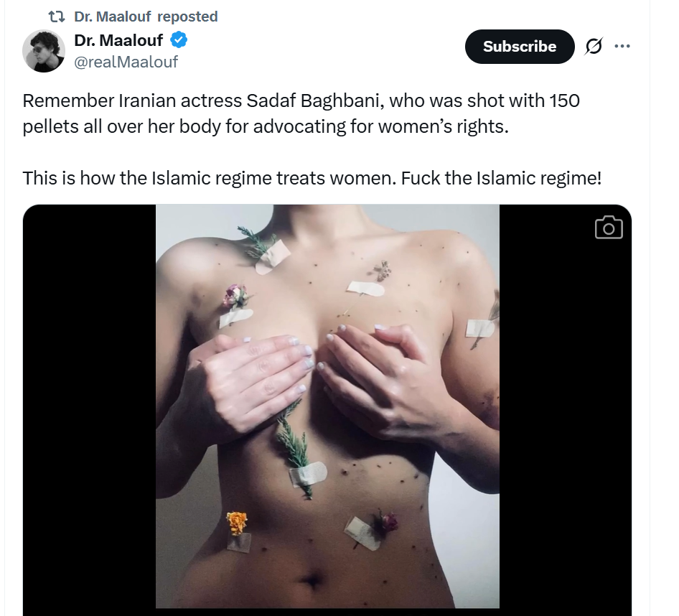Screen dimensions: 679x616
Task: Click the repost arrows icon above the tweet
Action: click(x=57, y=16)
